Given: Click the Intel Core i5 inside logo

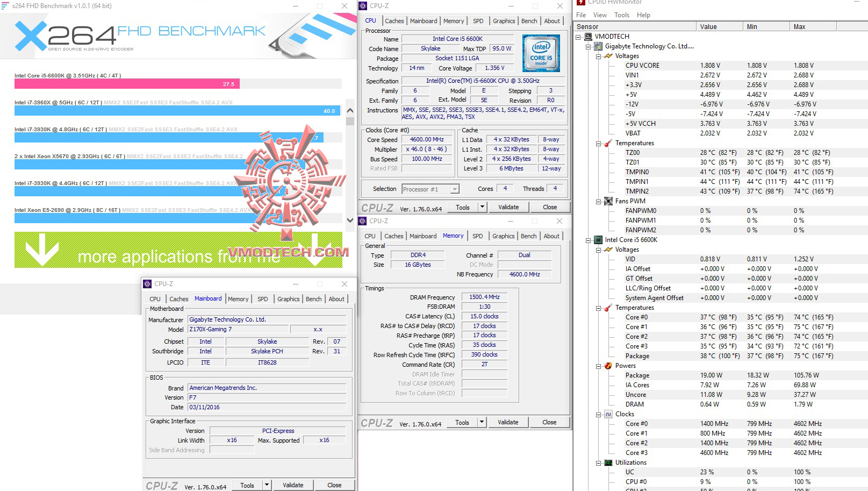Looking at the screenshot, I should coord(541,53).
